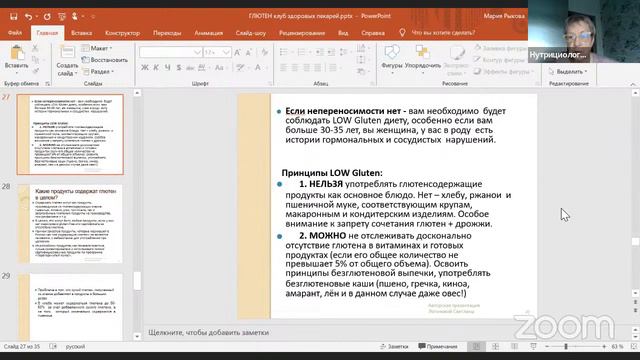Start Slide Show from status bar icon
The image size is (640, 360).
click(533, 347)
